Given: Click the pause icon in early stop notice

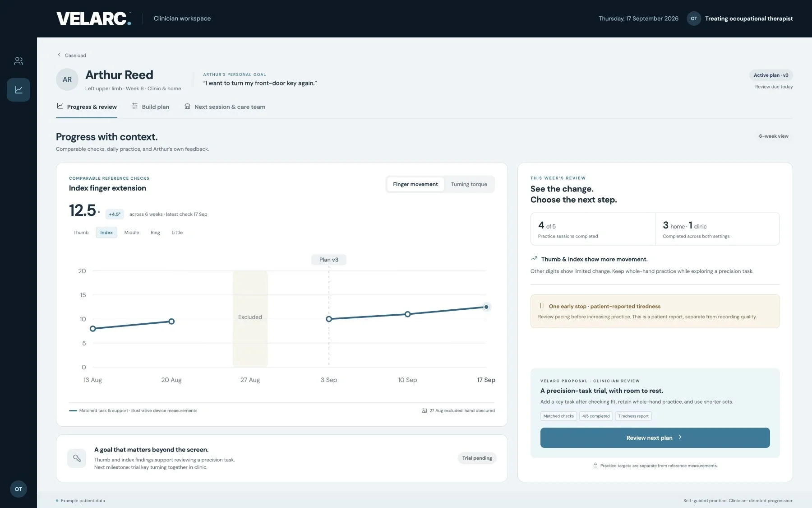Looking at the screenshot, I should tap(542, 306).
